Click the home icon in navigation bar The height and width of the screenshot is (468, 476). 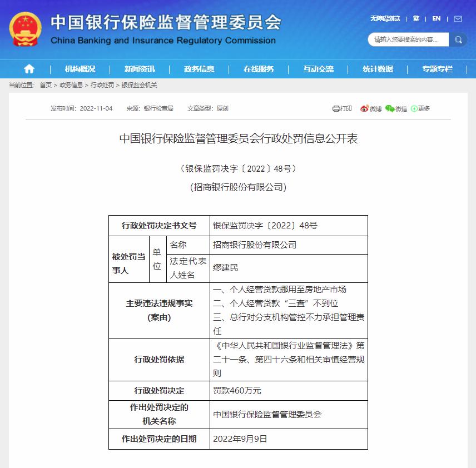29,69
